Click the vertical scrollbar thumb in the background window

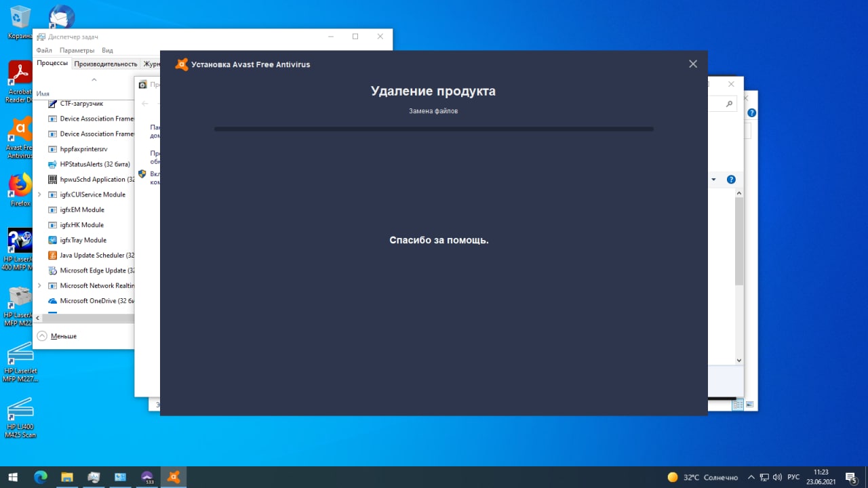[x=739, y=241]
